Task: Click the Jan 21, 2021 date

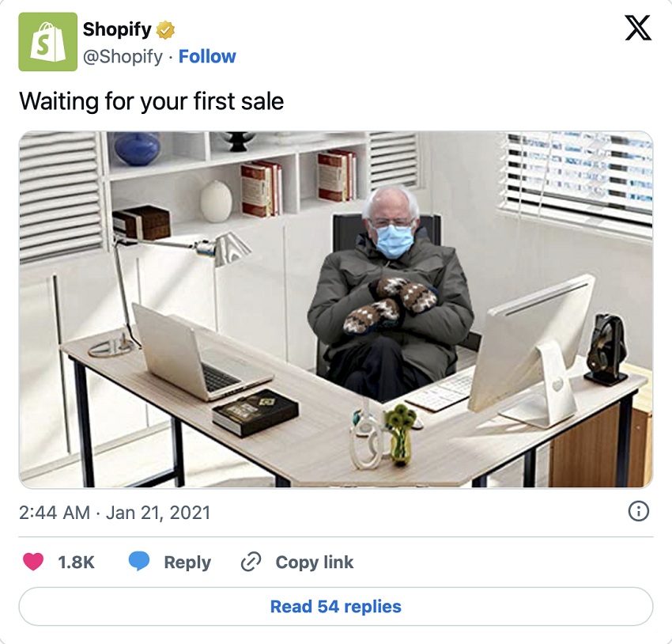Action: (158, 513)
